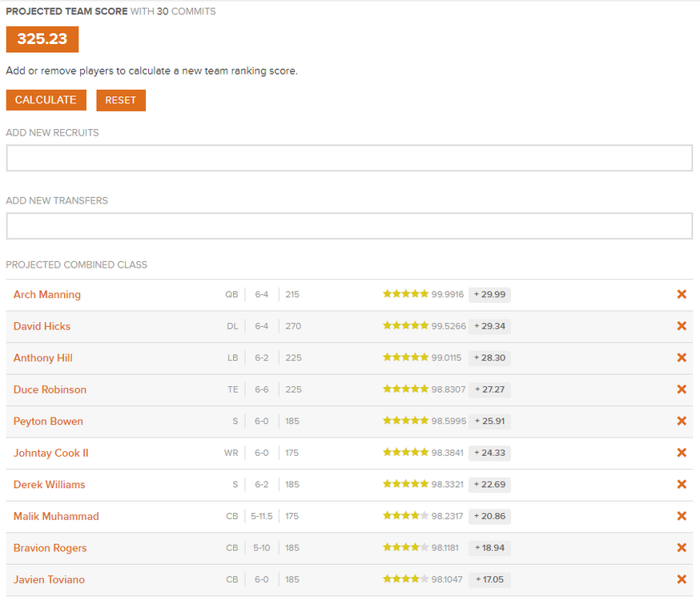Remove David Hicks from the class
The width and height of the screenshot is (700, 601).
click(x=682, y=326)
